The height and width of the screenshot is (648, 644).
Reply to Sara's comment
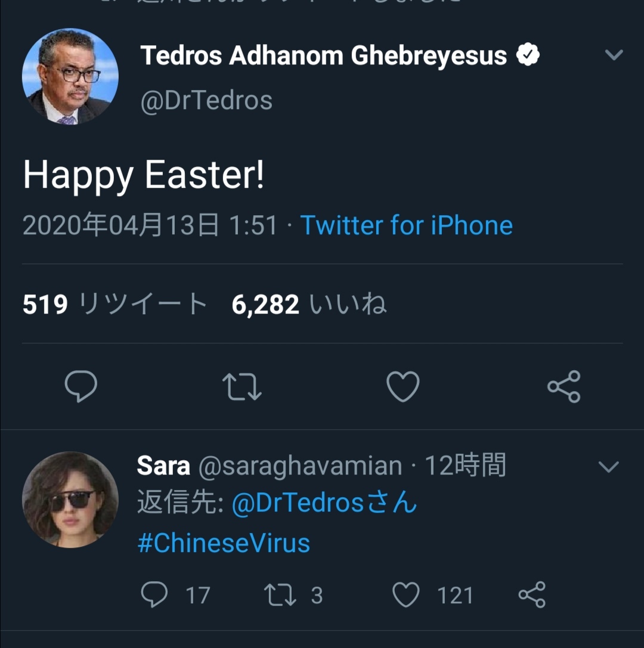tap(154, 595)
